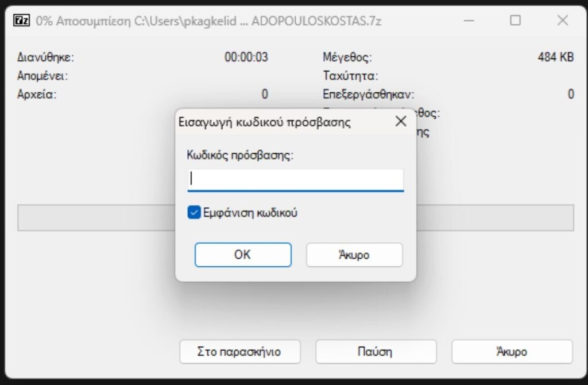Close the password entry dialog with X
This screenshot has height=385, width=588.
[x=401, y=121]
